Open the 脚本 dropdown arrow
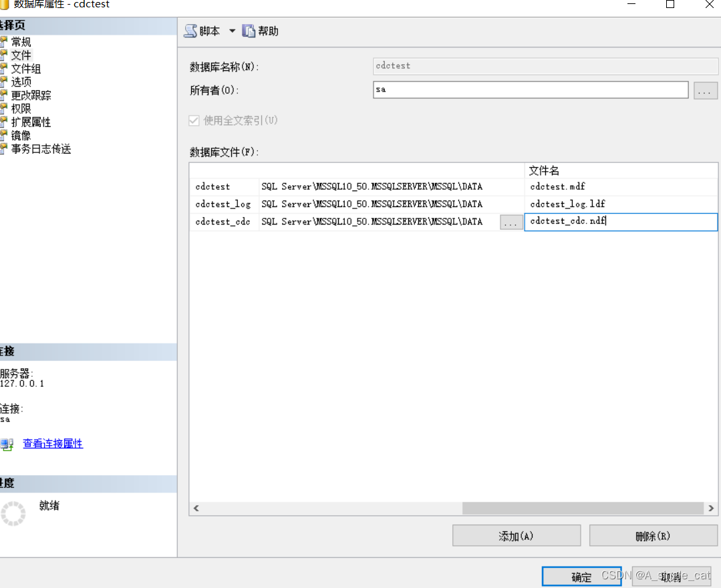This screenshot has width=721, height=588. 232,30
